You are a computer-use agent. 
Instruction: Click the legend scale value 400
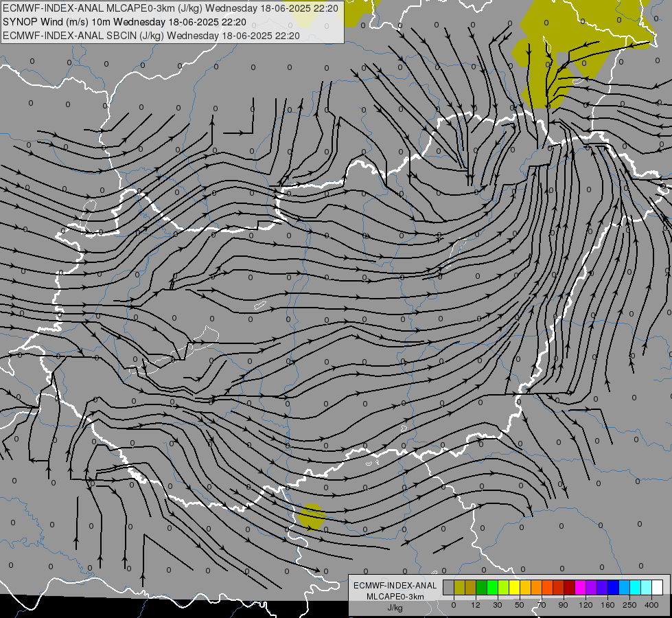[x=651, y=605]
